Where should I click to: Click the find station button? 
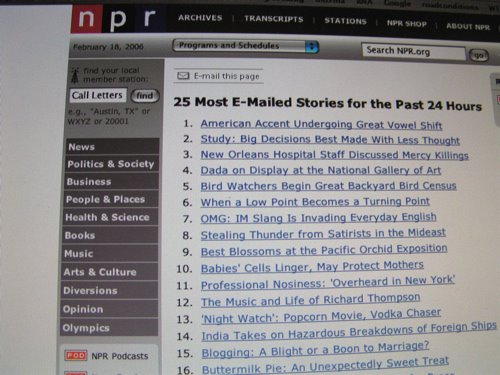click(x=145, y=96)
